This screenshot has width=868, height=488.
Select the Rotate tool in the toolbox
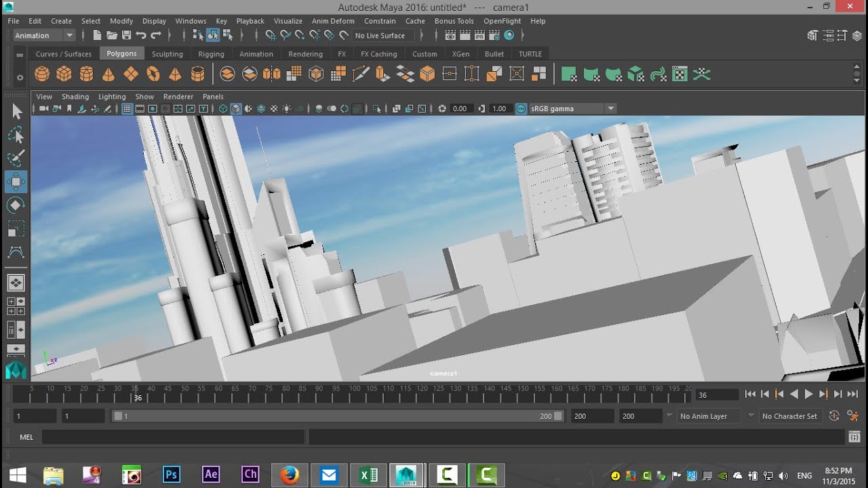(16, 205)
